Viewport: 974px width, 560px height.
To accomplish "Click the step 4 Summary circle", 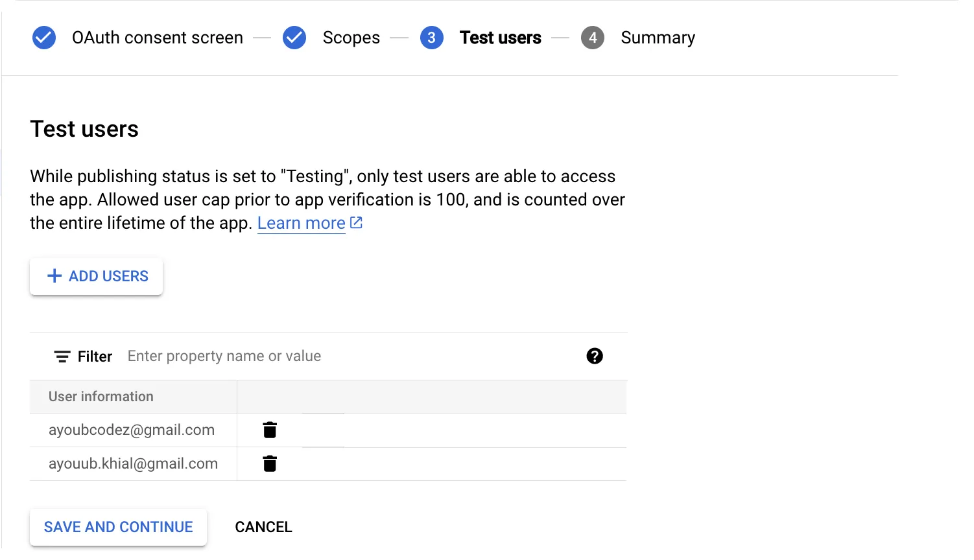I will [x=593, y=38].
